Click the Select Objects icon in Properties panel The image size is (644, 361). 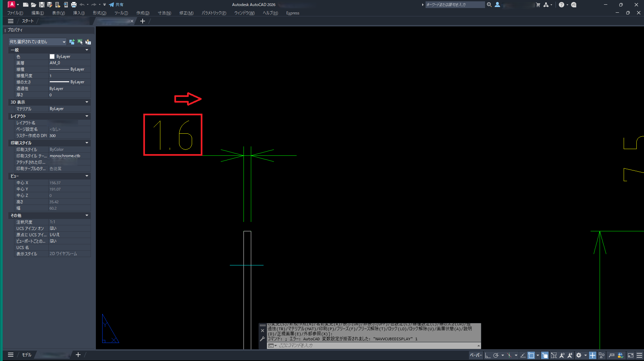click(x=80, y=42)
